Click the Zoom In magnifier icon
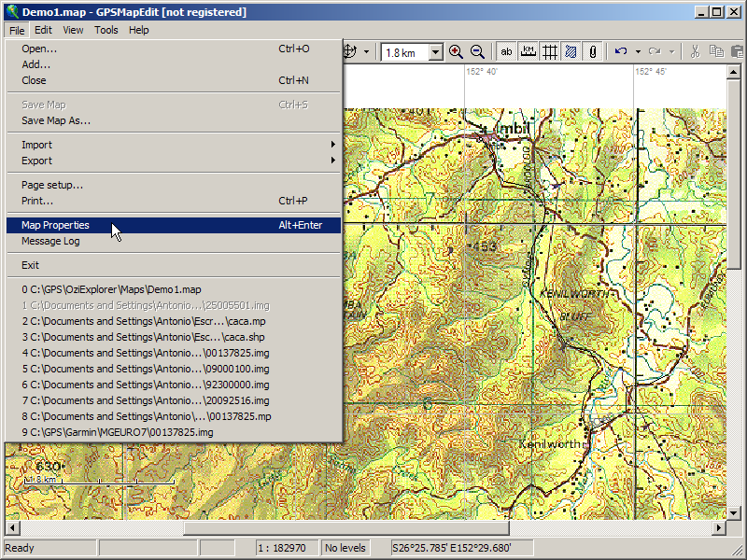The width and height of the screenshot is (747, 560). (x=456, y=52)
